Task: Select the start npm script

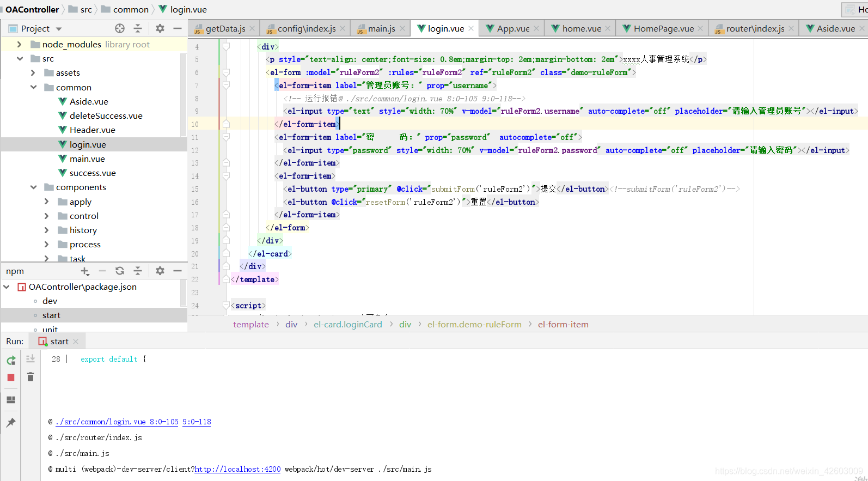Action: (51, 315)
